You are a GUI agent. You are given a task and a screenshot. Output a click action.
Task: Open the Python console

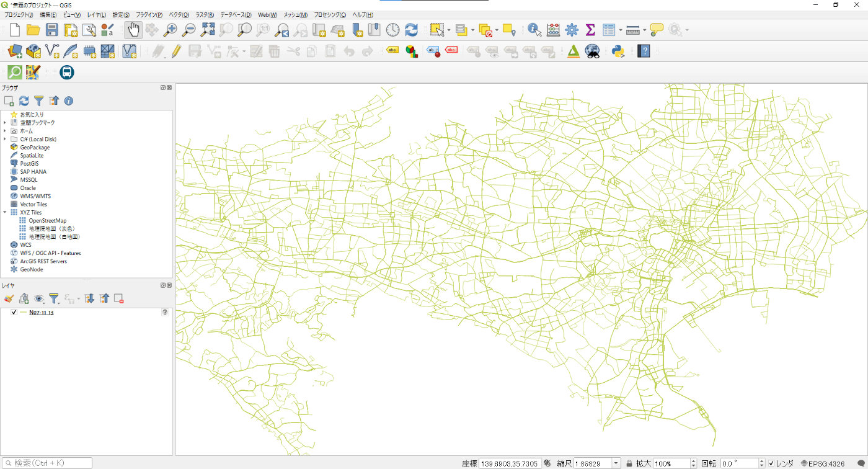[x=618, y=51]
